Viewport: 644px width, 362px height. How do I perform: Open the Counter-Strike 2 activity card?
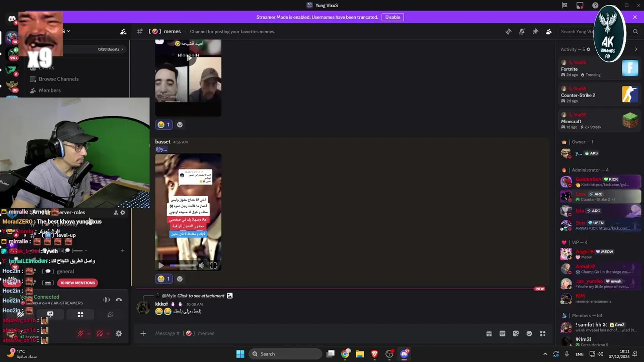(x=599, y=95)
